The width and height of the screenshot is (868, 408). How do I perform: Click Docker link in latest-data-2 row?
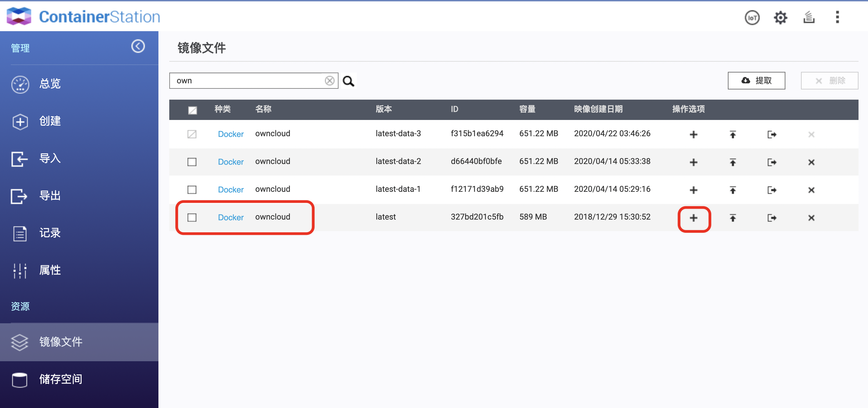point(231,162)
